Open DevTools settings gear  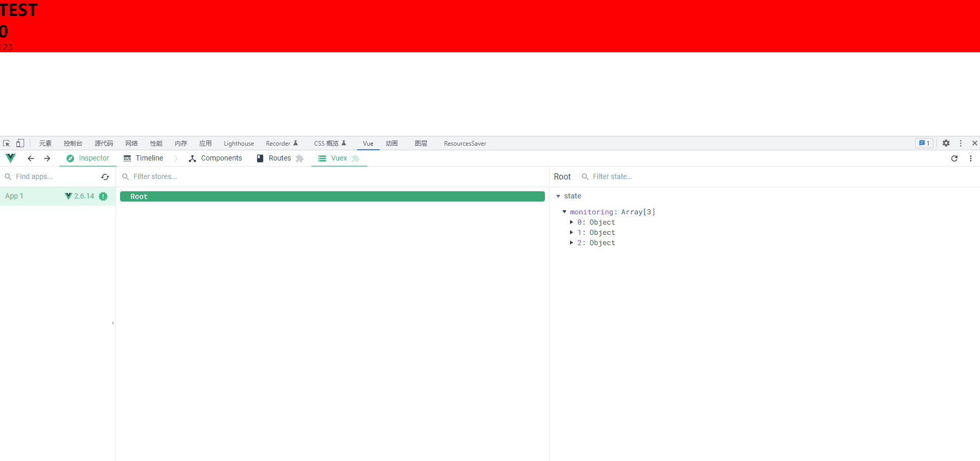click(x=946, y=144)
